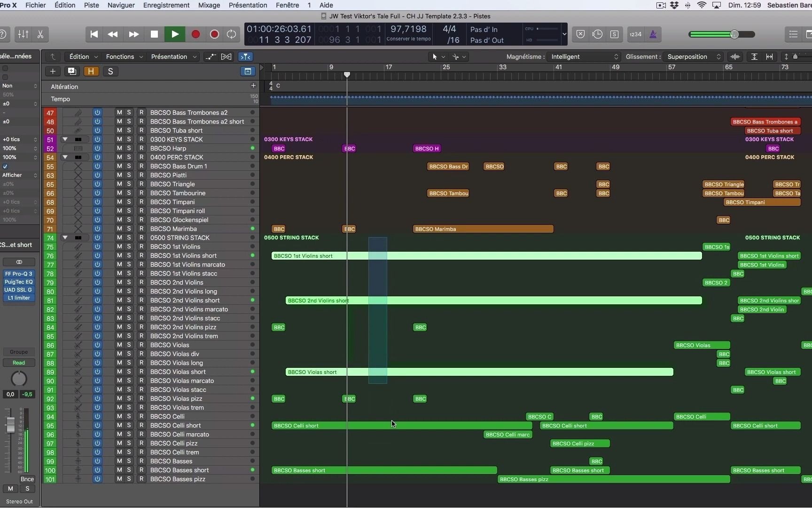Open the Fichier menu
The width and height of the screenshot is (812, 508).
36,5
